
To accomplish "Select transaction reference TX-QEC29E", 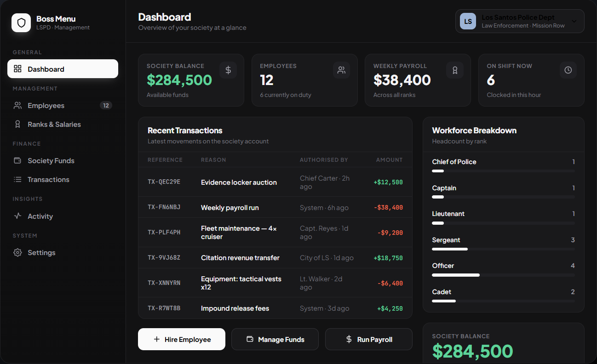I will pos(164,182).
